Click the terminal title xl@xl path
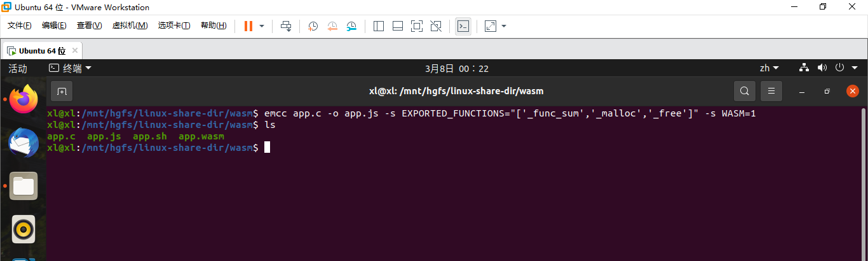The height and width of the screenshot is (261, 868). tap(456, 91)
